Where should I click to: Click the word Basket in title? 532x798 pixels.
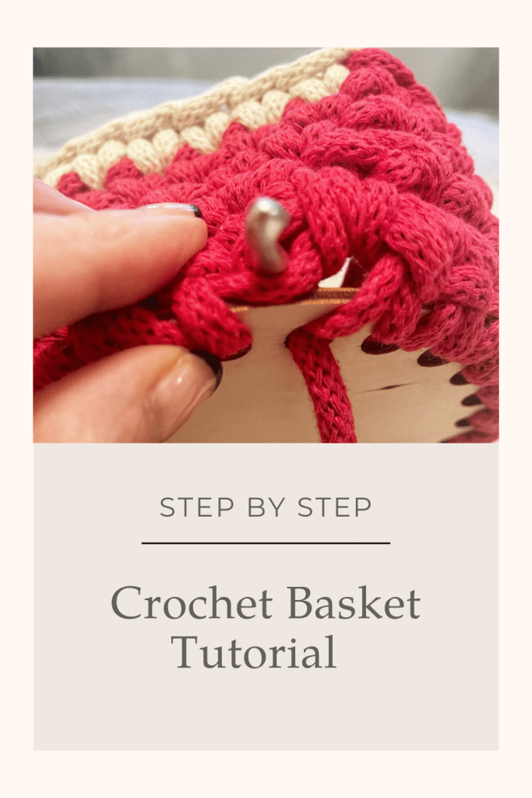click(x=354, y=603)
